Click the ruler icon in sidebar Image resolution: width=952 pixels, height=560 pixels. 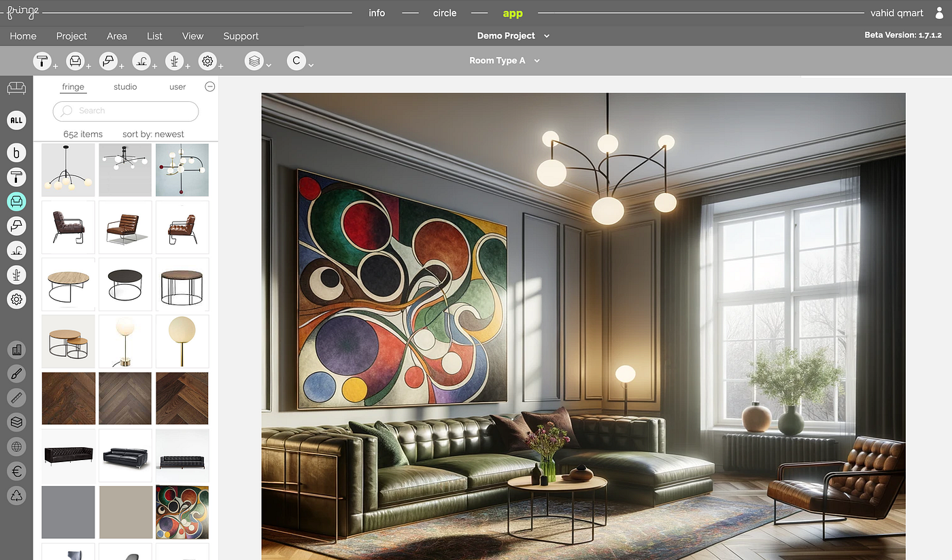[x=16, y=398]
